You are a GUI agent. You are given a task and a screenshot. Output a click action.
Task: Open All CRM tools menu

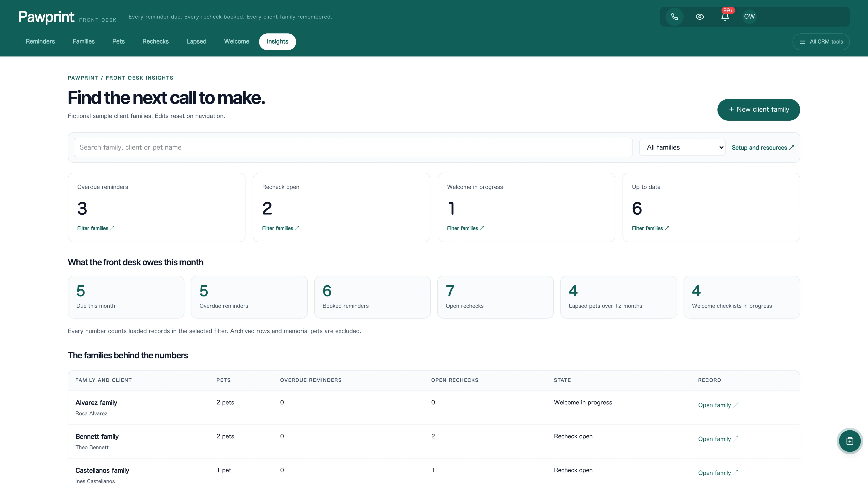click(x=821, y=42)
